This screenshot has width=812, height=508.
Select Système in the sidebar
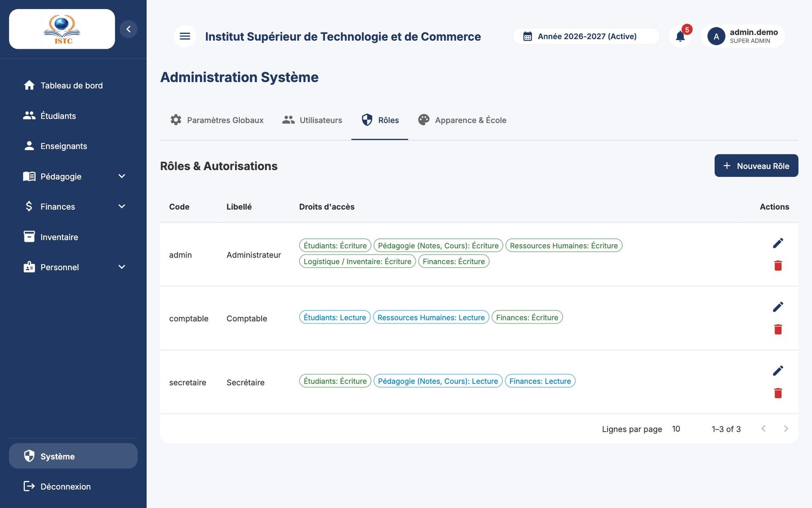(x=73, y=456)
